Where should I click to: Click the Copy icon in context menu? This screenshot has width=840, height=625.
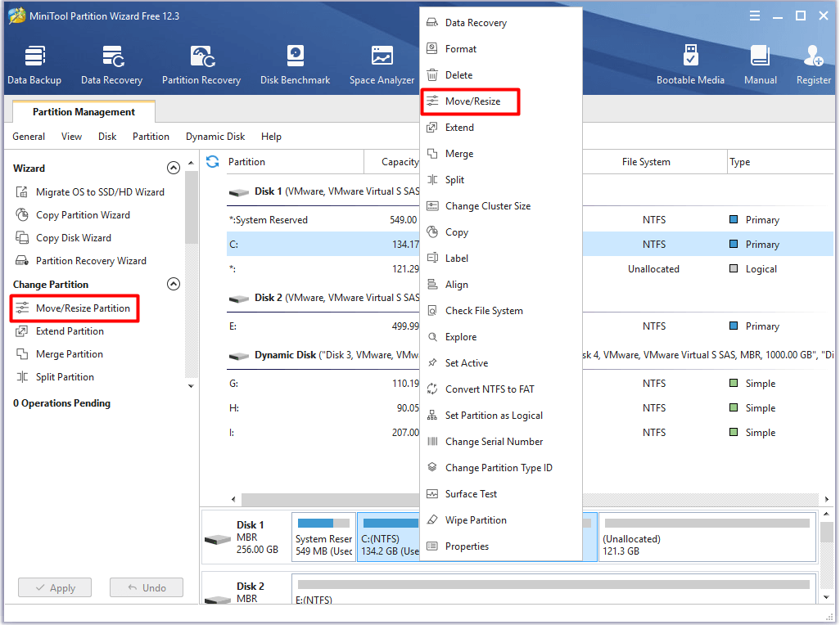click(x=431, y=232)
